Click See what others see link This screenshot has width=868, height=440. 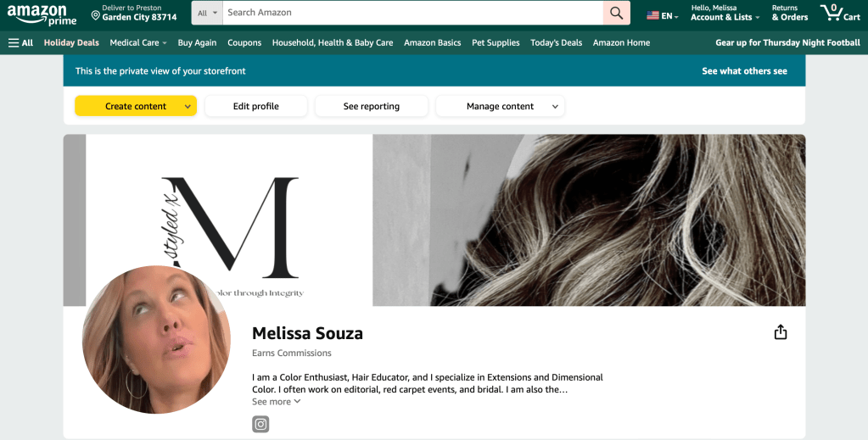(744, 71)
